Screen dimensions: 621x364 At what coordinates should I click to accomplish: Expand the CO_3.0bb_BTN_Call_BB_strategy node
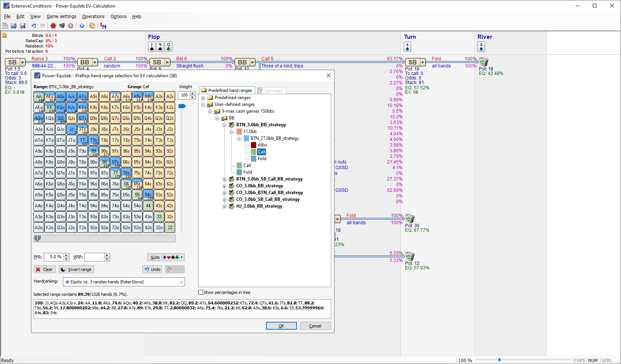[x=225, y=193]
